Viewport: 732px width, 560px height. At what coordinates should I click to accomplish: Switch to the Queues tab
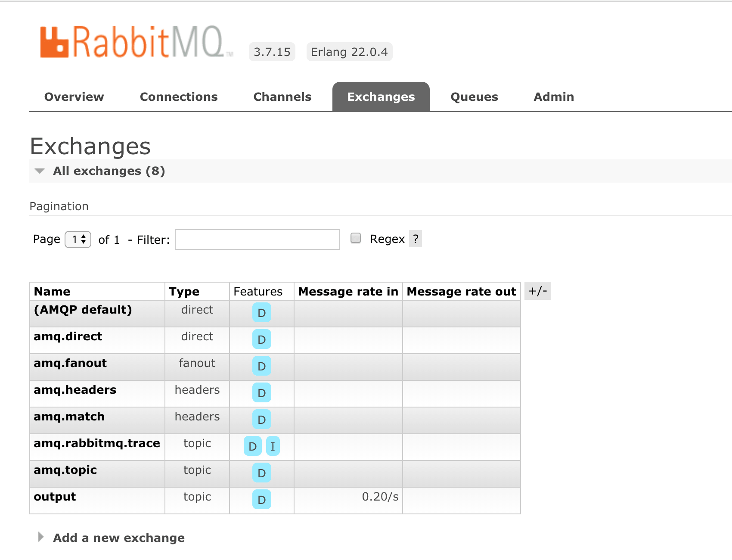pyautogui.click(x=474, y=97)
